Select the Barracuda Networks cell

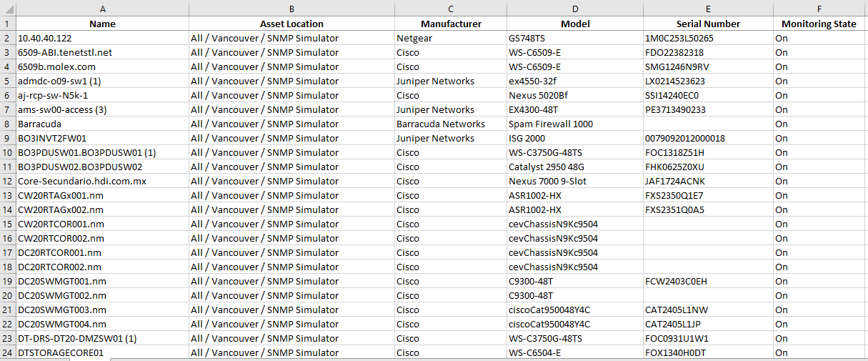pyautogui.click(x=451, y=124)
